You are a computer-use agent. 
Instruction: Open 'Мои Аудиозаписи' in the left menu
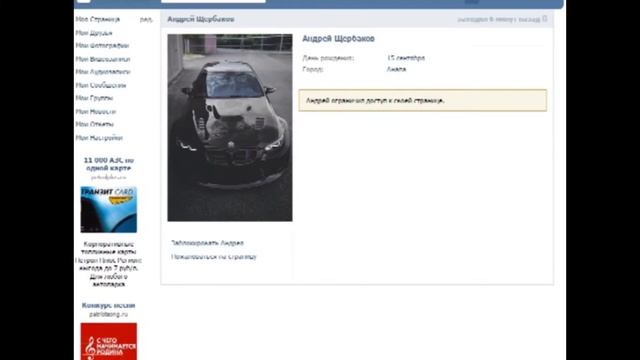(103, 72)
